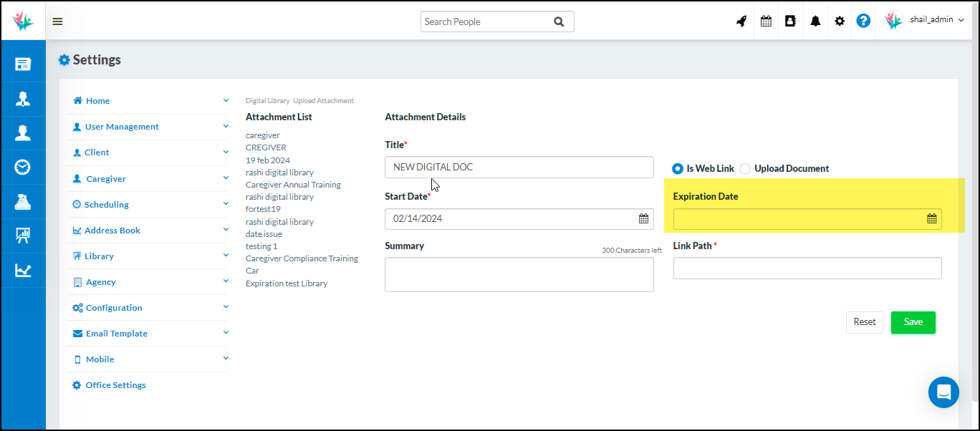This screenshot has width=980, height=431.
Task: Open the clock icon in left sidebar
Action: point(23,168)
